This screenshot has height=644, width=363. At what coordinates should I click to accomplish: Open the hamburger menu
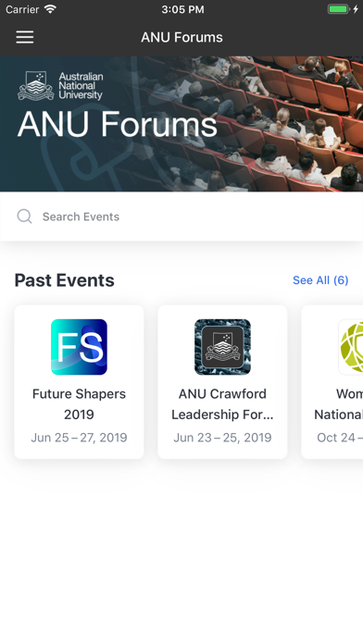click(25, 37)
